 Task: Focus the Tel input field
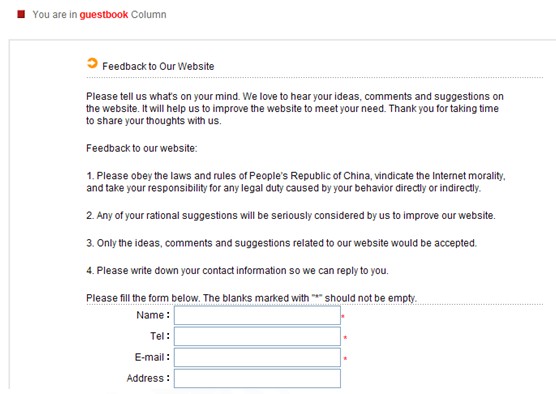[x=257, y=336]
